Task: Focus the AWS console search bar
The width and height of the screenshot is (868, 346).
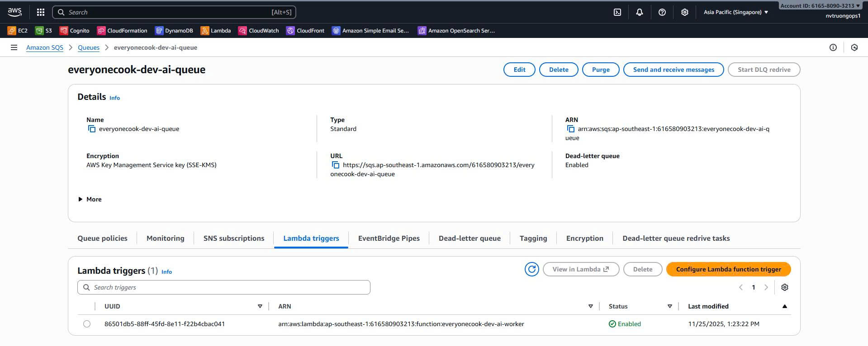Action: click(174, 12)
